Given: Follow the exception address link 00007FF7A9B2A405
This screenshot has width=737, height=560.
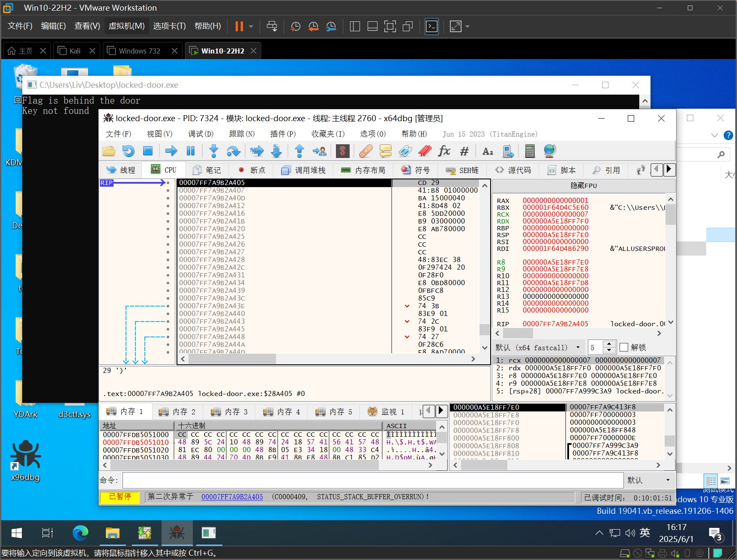Looking at the screenshot, I should (232, 497).
